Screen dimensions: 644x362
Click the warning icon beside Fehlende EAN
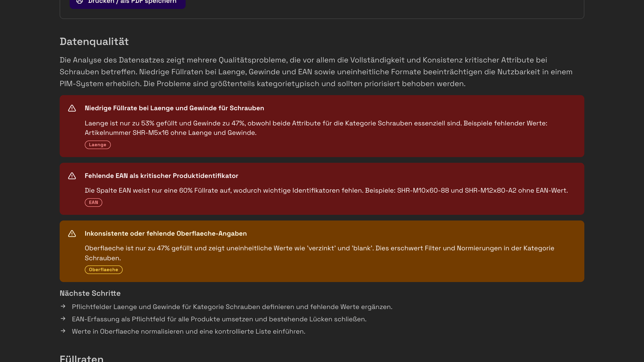(x=72, y=176)
